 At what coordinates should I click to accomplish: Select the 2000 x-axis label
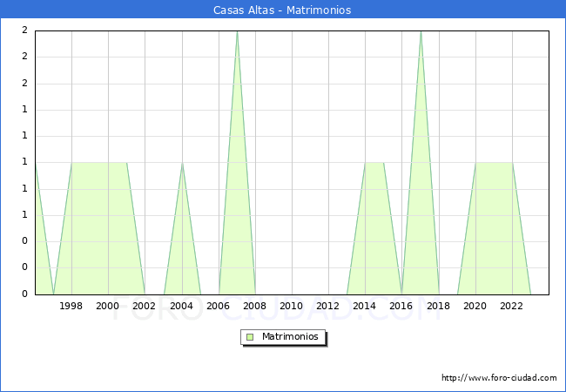pos(108,306)
